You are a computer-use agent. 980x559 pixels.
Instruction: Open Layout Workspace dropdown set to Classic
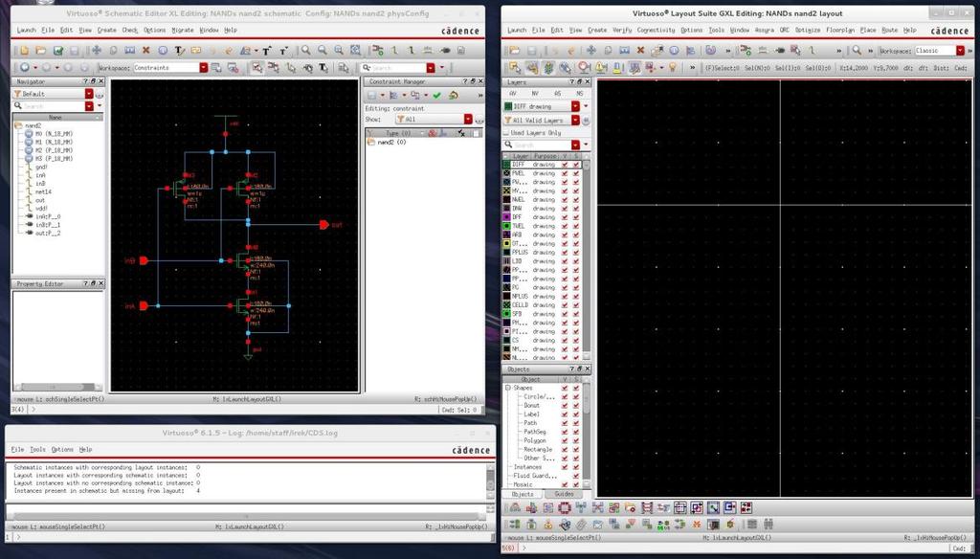tap(961, 50)
